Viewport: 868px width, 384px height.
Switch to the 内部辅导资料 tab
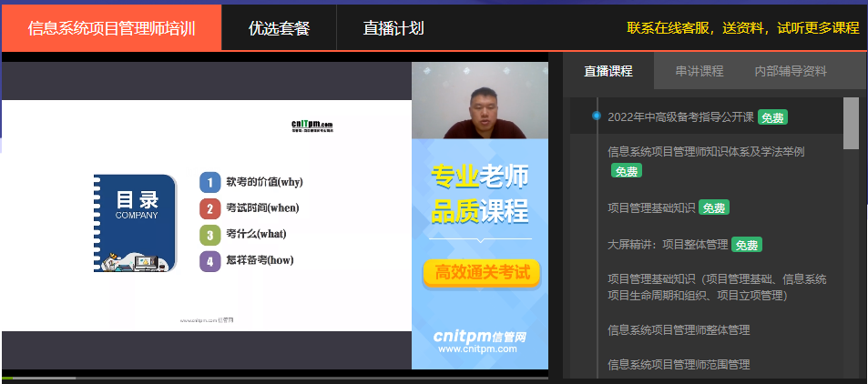(x=791, y=71)
